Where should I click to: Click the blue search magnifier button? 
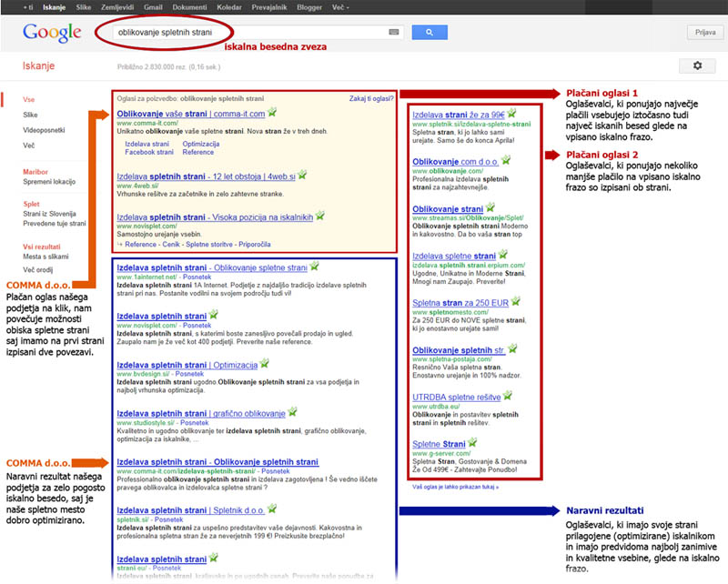[430, 32]
